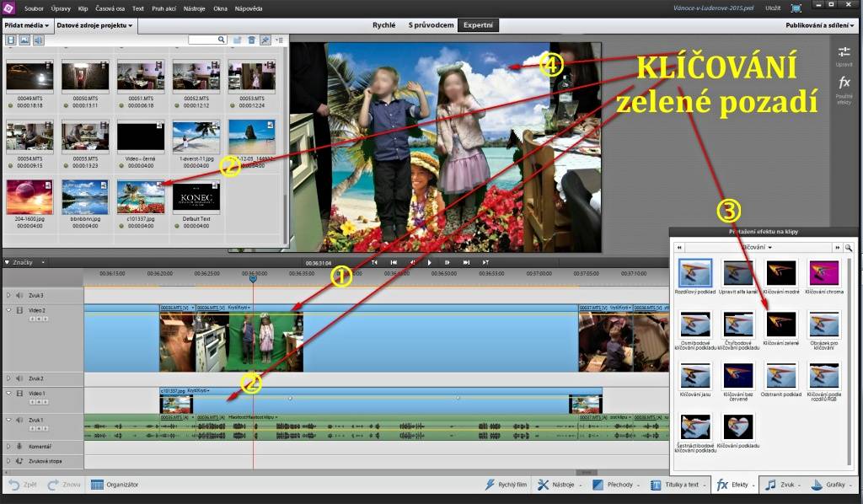Switch to the S průvodcem view

[x=431, y=25]
